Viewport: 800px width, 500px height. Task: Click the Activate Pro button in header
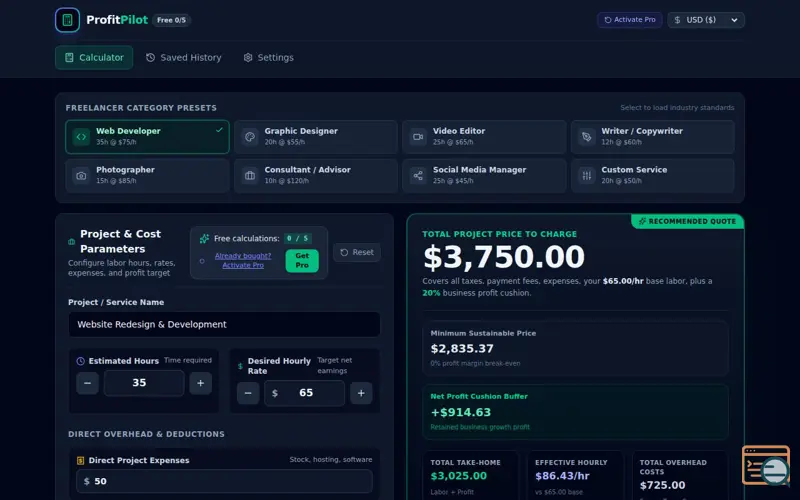pos(630,20)
